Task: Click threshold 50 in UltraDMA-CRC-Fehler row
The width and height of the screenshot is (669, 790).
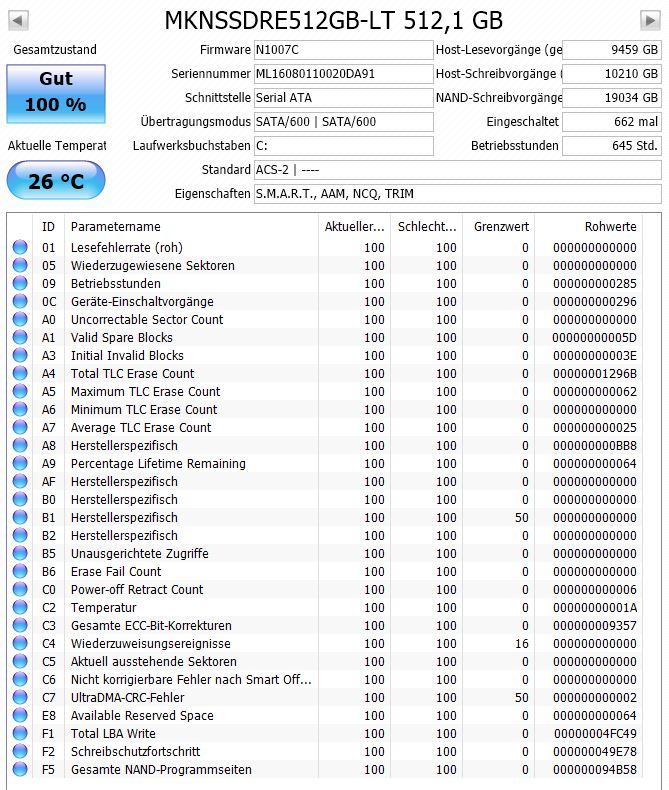Action: [522, 698]
